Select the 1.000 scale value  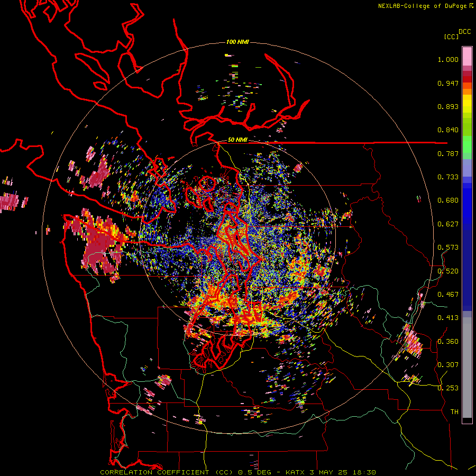[448, 59]
